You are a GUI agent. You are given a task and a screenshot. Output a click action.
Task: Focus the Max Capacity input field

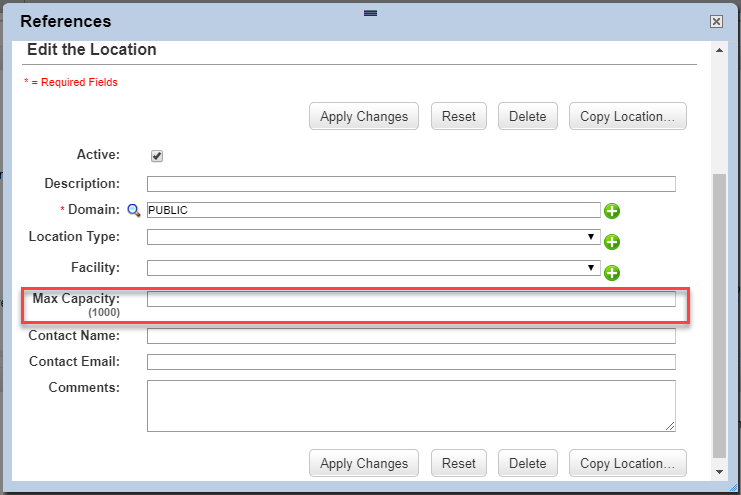[x=411, y=299]
